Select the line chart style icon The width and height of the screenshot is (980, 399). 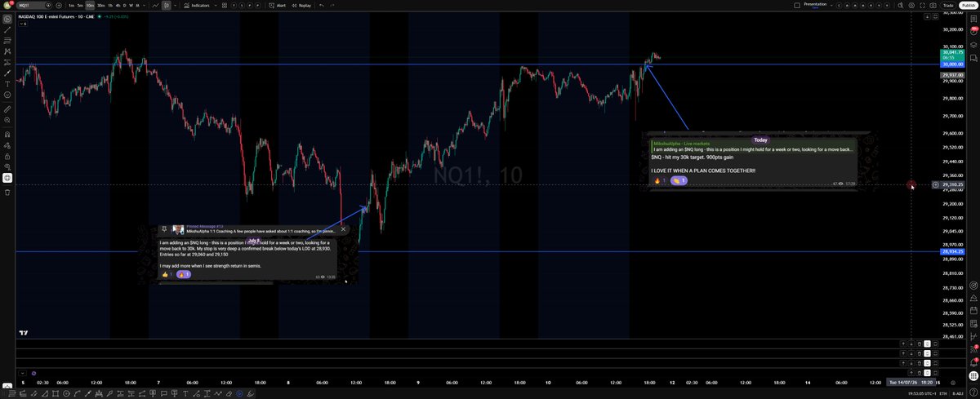tap(155, 5)
